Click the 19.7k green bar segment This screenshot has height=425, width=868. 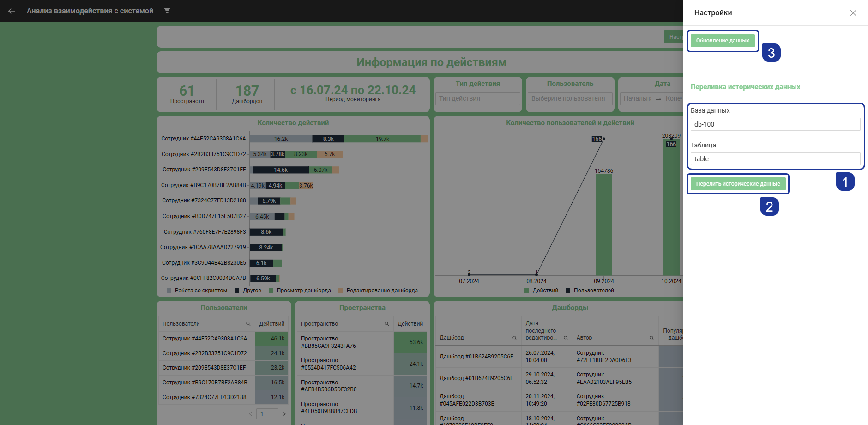pos(383,139)
